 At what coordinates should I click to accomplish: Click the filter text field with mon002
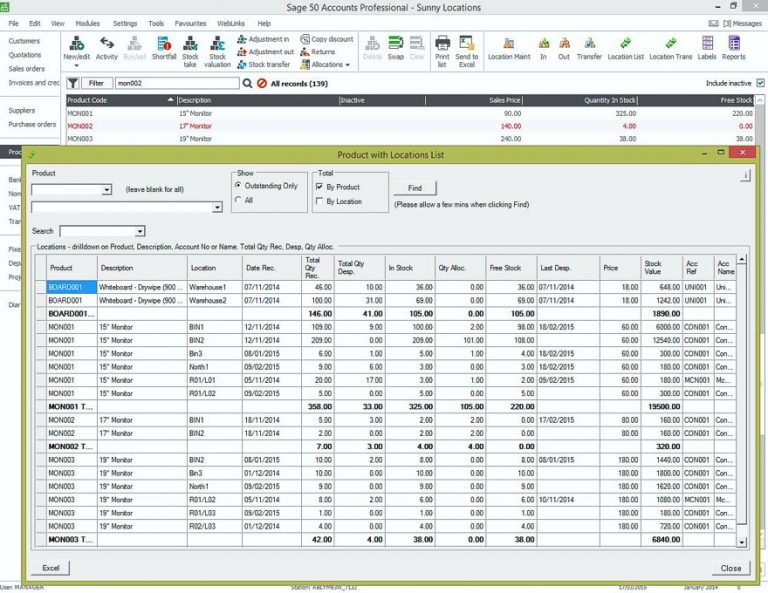(x=177, y=83)
